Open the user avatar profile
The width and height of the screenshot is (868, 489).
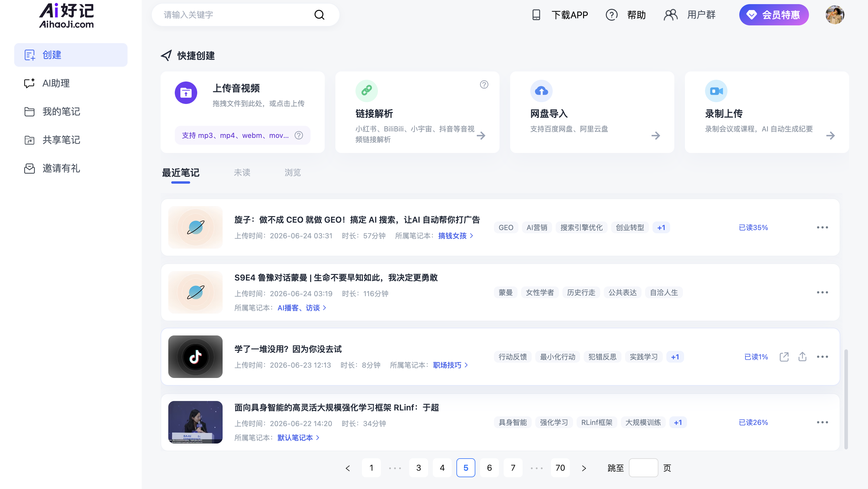click(x=835, y=15)
